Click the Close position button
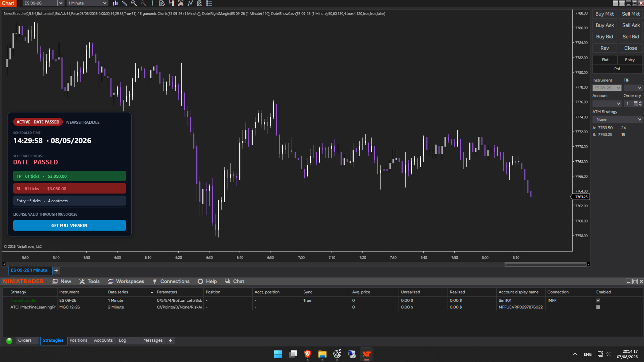The height and width of the screenshot is (362, 644). pyautogui.click(x=631, y=48)
